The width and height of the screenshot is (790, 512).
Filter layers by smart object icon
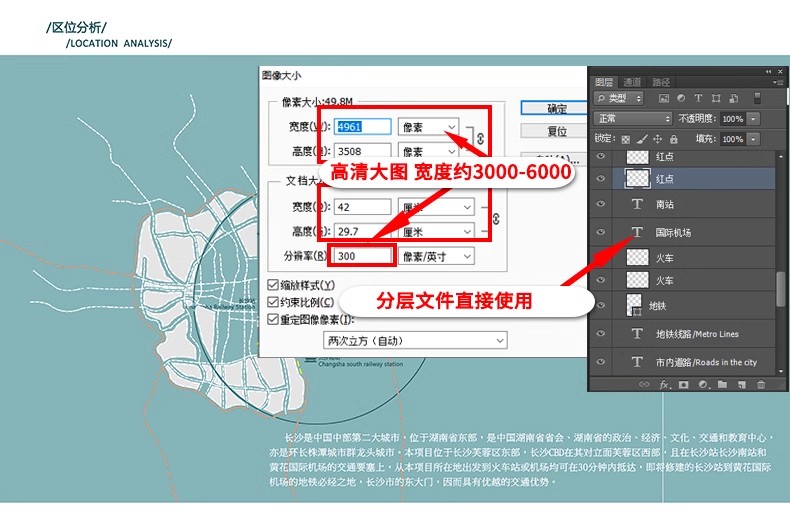[734, 98]
